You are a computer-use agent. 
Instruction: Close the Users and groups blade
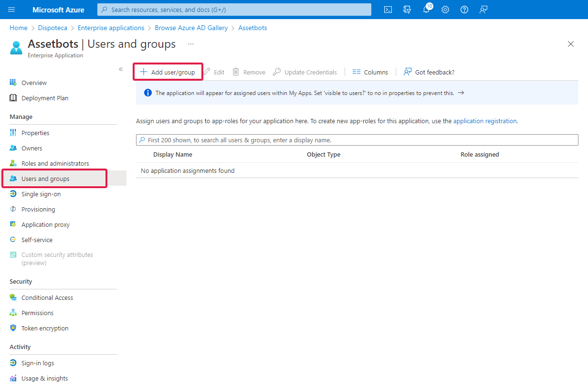(x=571, y=44)
